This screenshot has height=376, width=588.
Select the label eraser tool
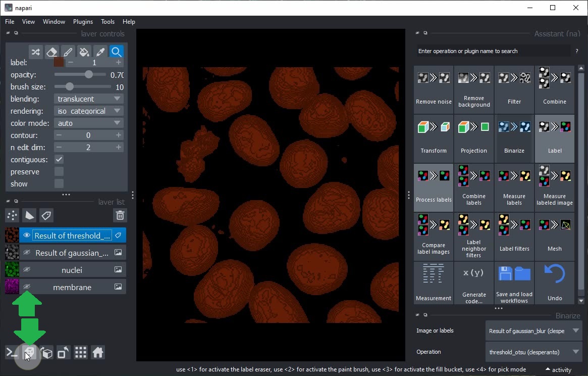[51, 52]
